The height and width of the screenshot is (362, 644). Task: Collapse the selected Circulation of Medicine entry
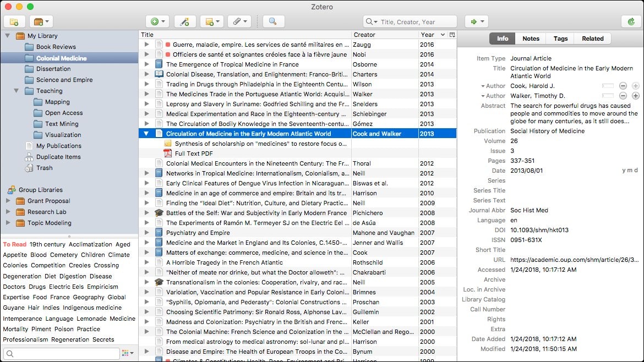click(146, 133)
